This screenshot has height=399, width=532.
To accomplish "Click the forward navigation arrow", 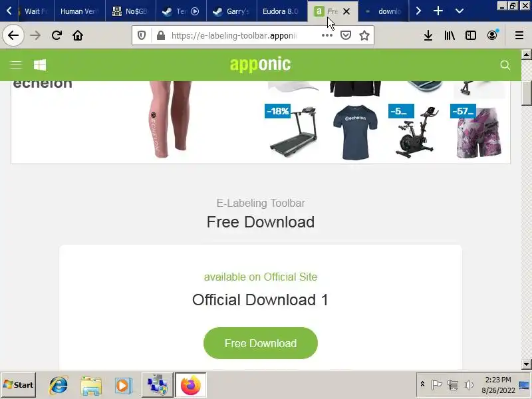I will [x=35, y=35].
